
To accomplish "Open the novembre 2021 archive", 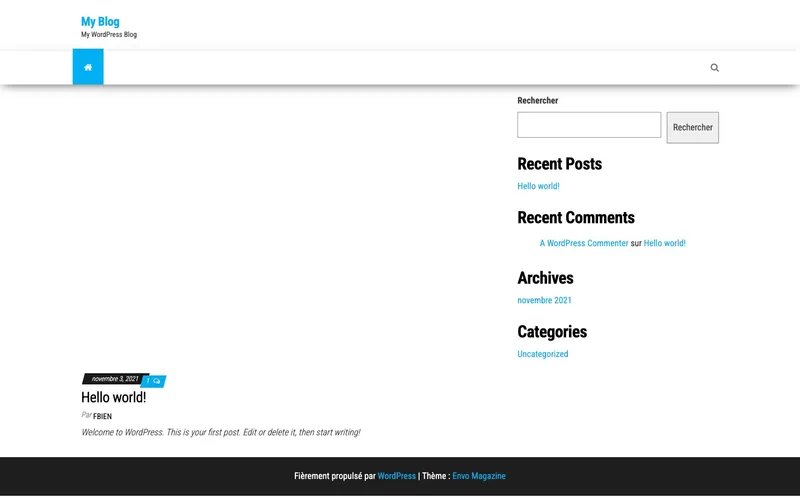I will pos(544,300).
